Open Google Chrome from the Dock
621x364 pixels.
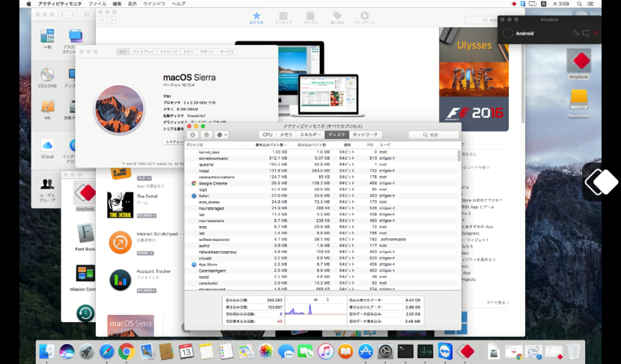coord(127,352)
